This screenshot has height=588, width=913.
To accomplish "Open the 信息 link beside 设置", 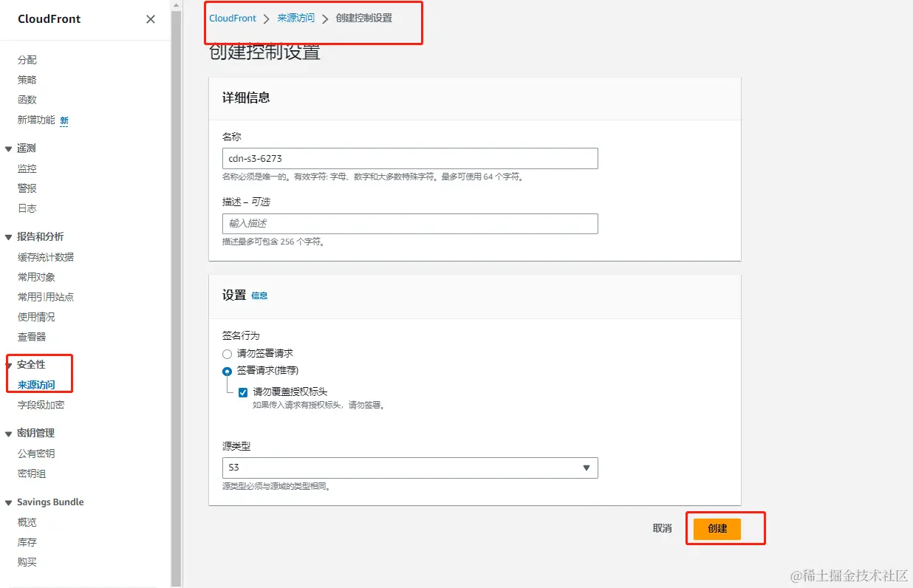I will 259,295.
